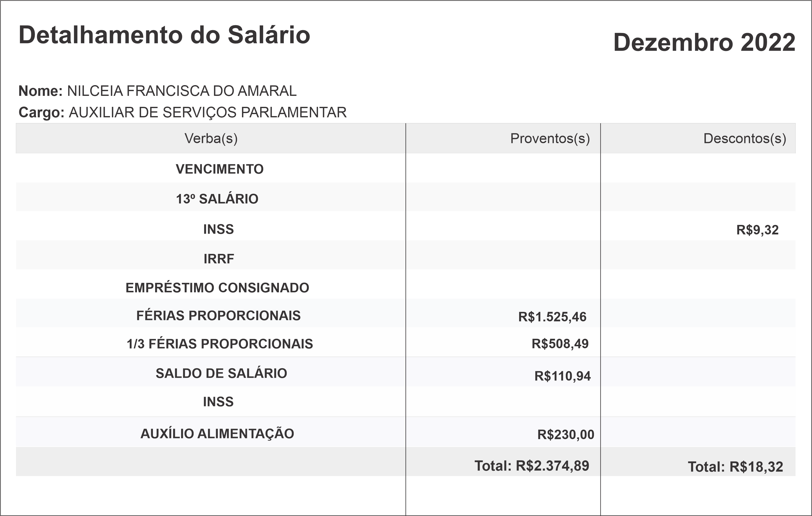Click the FÉRIAS PROPORCIONAIS value R$1.525,46
Viewport: 812px width, 516px height.
coord(552,317)
